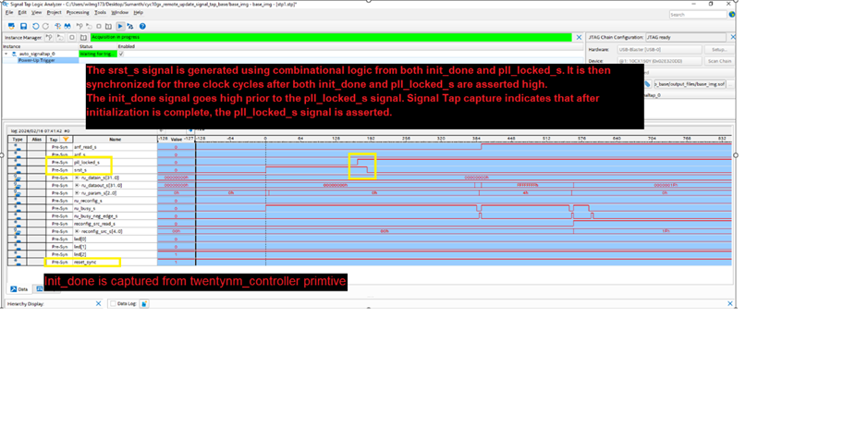Open the Window menu
This screenshot has width=868, height=429.
point(119,12)
